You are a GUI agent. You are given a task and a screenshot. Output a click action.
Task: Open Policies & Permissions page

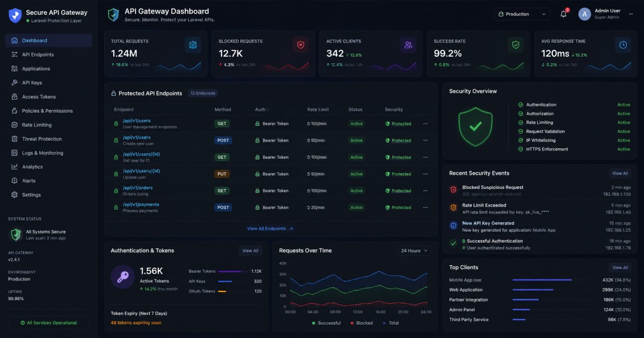point(48,111)
